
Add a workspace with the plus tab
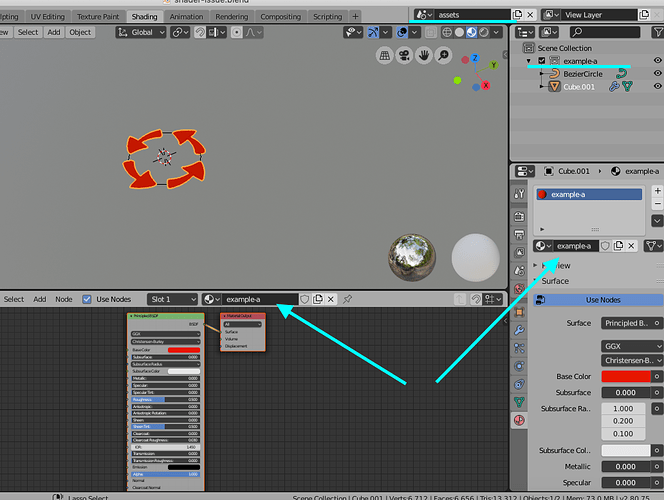[355, 17]
